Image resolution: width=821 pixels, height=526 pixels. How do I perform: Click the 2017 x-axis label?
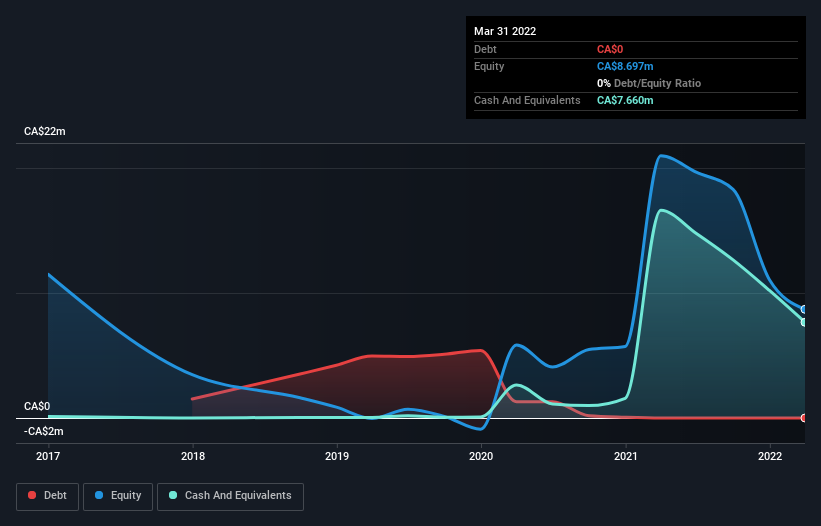pyautogui.click(x=48, y=456)
